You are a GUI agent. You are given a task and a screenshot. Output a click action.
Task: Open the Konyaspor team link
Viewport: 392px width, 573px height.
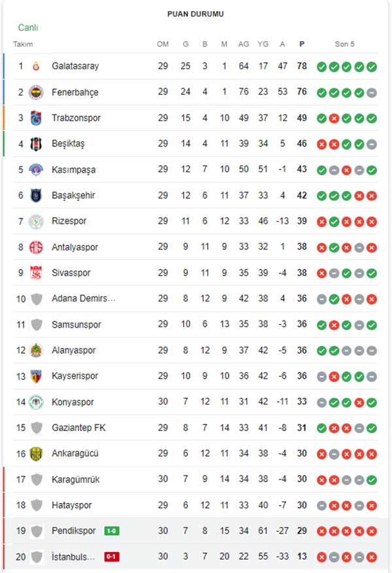[73, 402]
